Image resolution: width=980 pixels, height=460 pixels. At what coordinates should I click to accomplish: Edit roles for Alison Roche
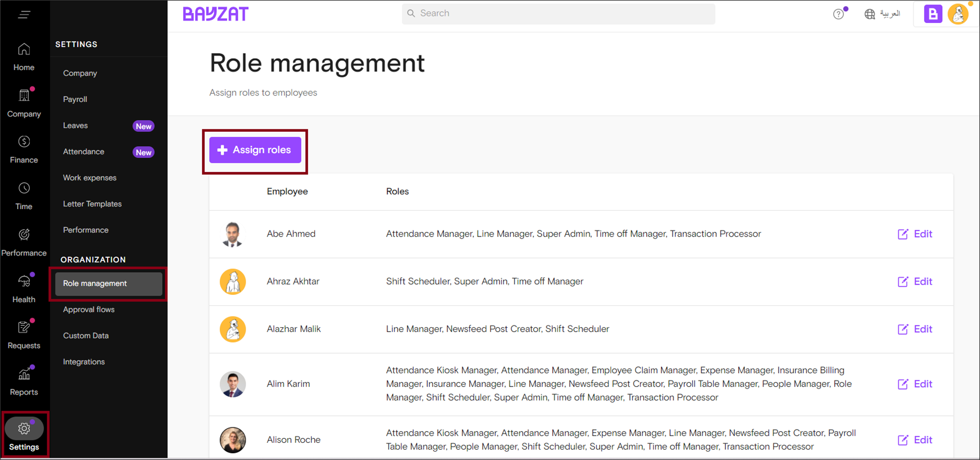[914, 439]
